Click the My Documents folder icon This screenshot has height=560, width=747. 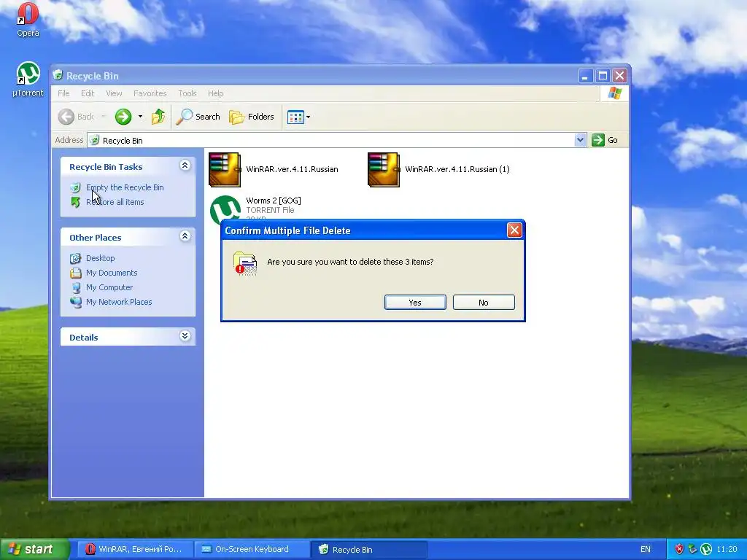pyautogui.click(x=75, y=273)
